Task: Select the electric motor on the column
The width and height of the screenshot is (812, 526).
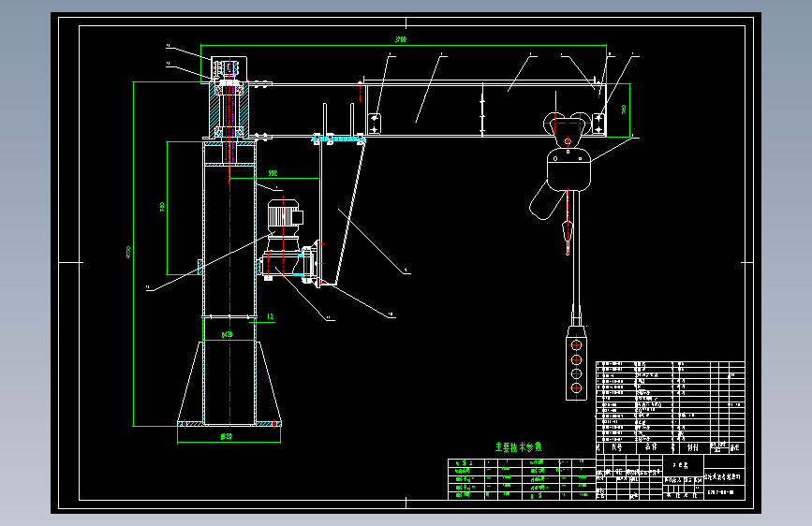Action: coord(284,216)
